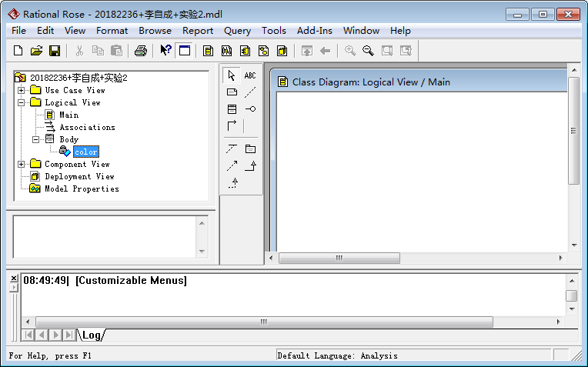
Task: Expand the Component View node
Action: click(22, 164)
